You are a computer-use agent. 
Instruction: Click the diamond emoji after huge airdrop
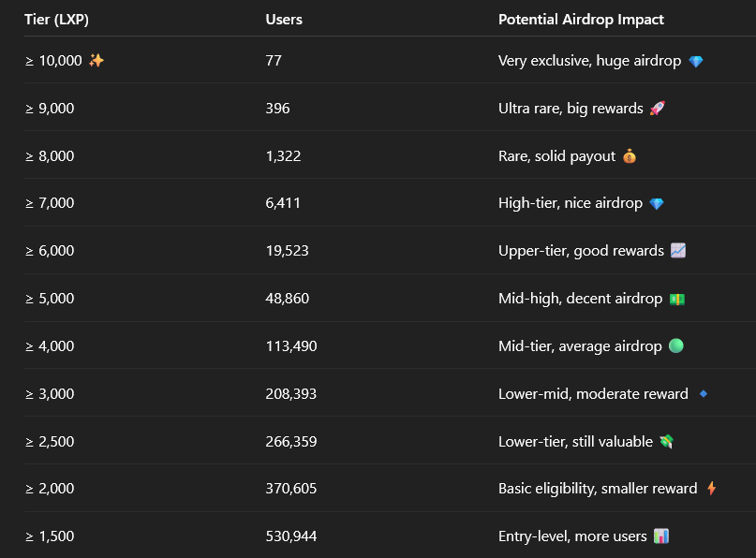coord(696,61)
